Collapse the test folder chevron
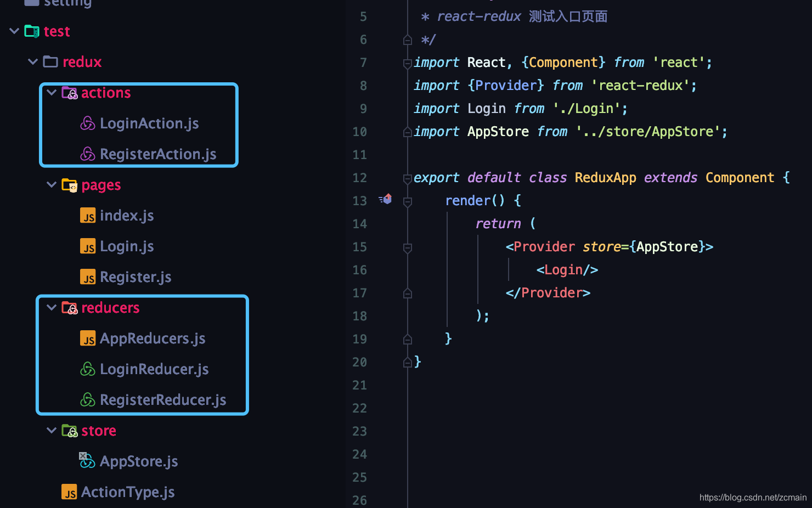The image size is (812, 508). point(14,31)
